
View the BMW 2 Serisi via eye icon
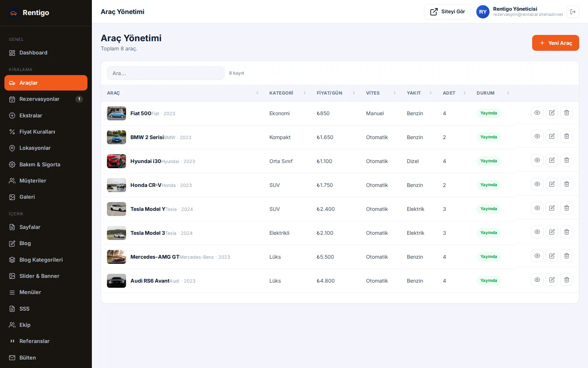(537, 137)
